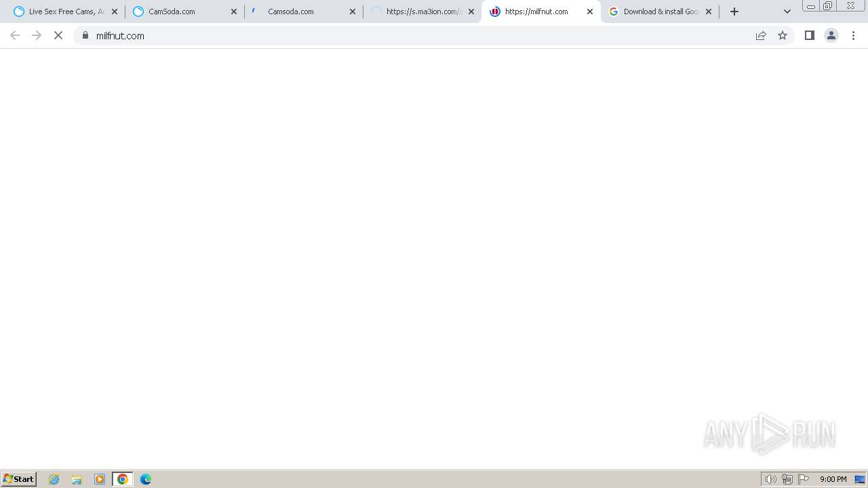Close the milfnut.com tab

tap(590, 12)
